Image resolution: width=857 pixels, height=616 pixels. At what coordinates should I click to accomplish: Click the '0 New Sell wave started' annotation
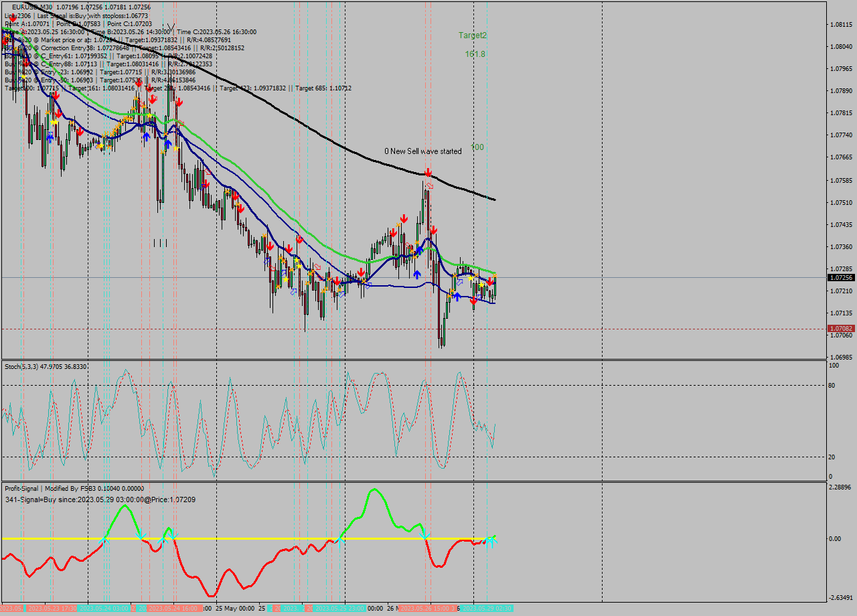422,151
